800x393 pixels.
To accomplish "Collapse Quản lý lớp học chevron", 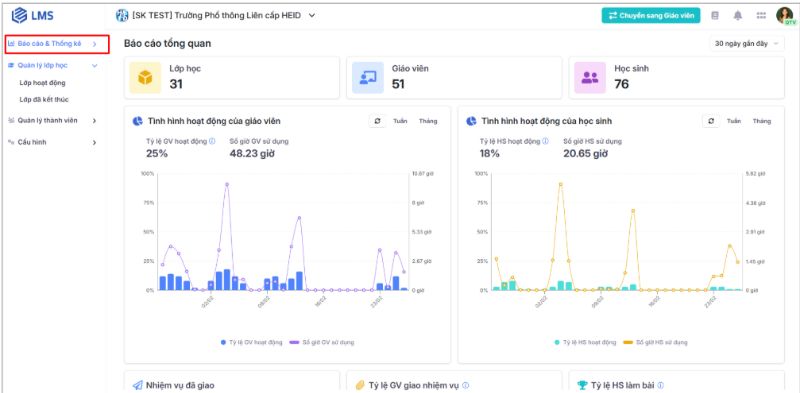I will click(x=94, y=65).
